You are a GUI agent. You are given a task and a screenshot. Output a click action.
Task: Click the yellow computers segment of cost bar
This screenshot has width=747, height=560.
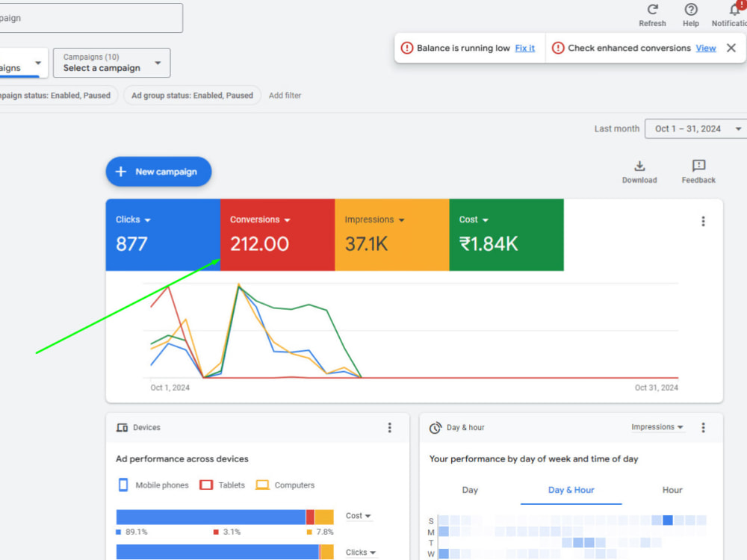pos(324,517)
